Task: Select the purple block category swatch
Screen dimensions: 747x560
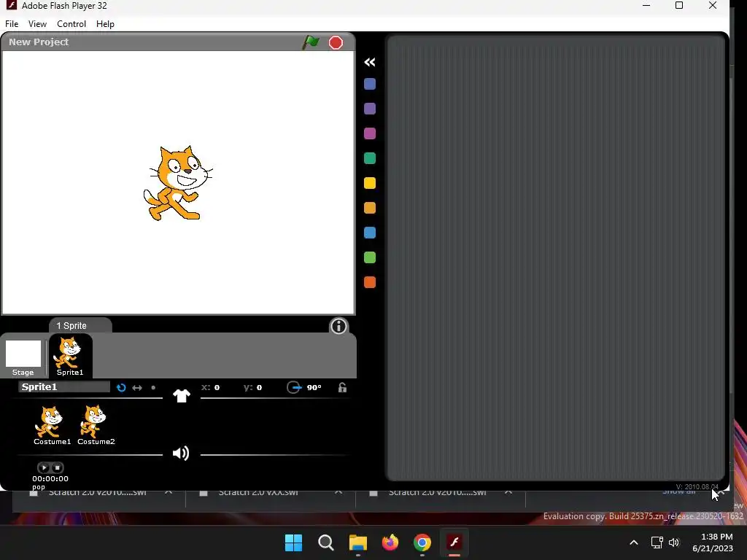Action: pos(370,109)
